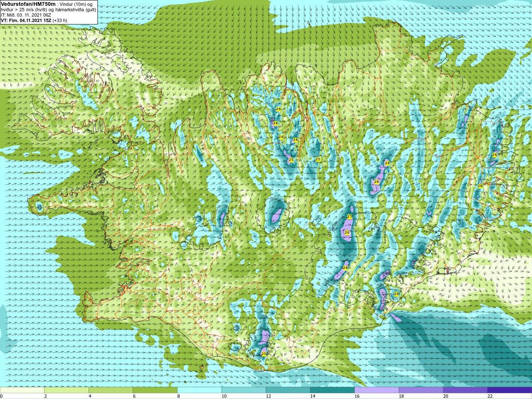Pick the light cyan swatch between 8 and 10
The width and height of the screenshot is (532, 399).
click(x=199, y=390)
